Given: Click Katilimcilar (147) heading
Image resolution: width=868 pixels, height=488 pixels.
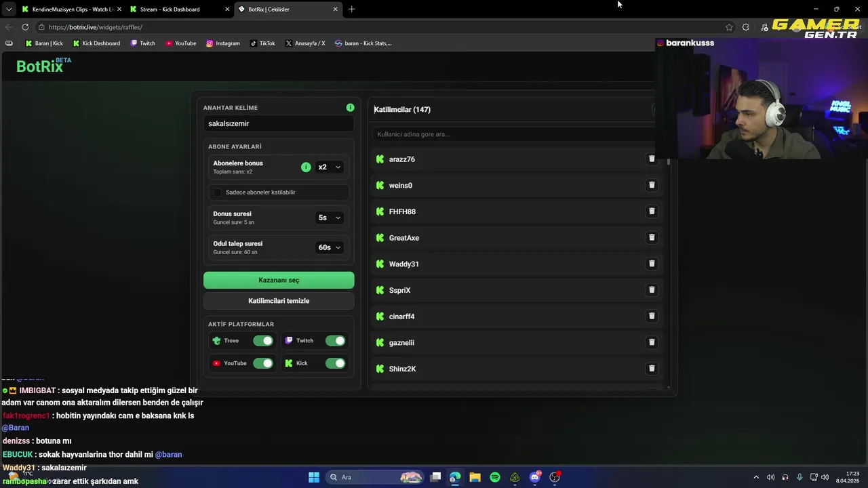Looking at the screenshot, I should pyautogui.click(x=402, y=110).
